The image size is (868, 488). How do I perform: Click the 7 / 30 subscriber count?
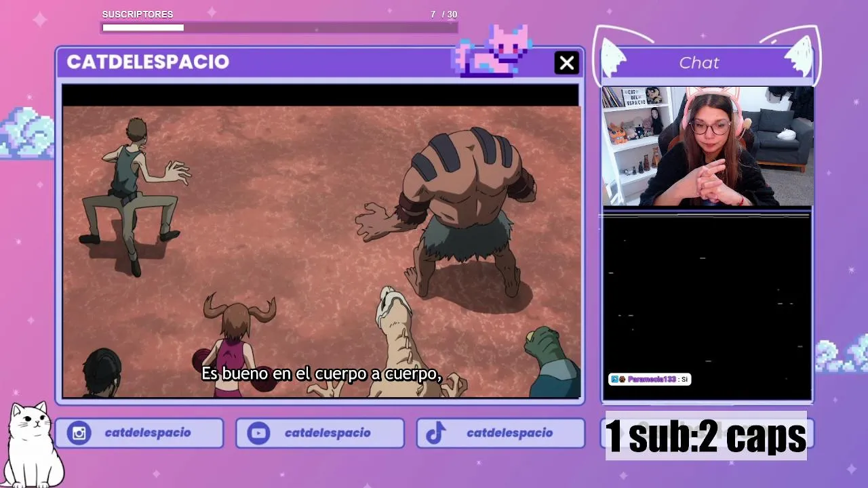tap(443, 14)
